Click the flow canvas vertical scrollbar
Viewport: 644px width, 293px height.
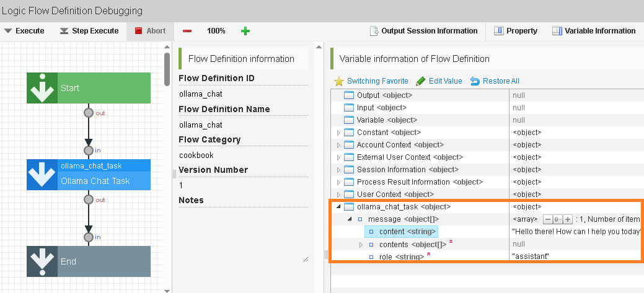[x=167, y=69]
